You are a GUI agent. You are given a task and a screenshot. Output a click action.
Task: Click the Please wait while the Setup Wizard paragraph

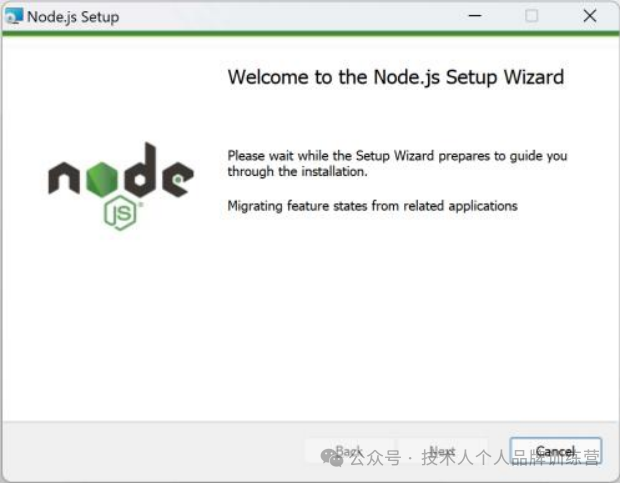(397, 164)
